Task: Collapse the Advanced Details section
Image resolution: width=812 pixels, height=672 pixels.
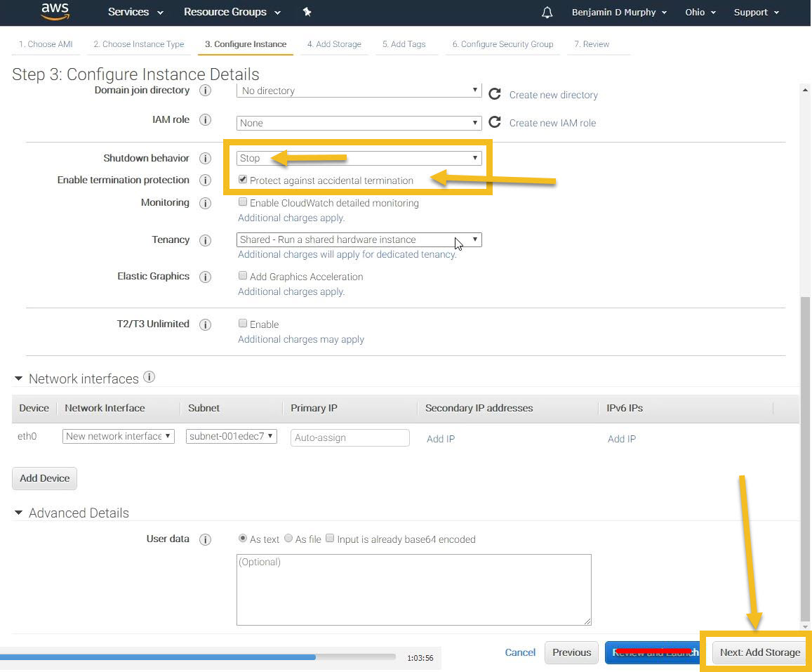Action: tap(19, 513)
